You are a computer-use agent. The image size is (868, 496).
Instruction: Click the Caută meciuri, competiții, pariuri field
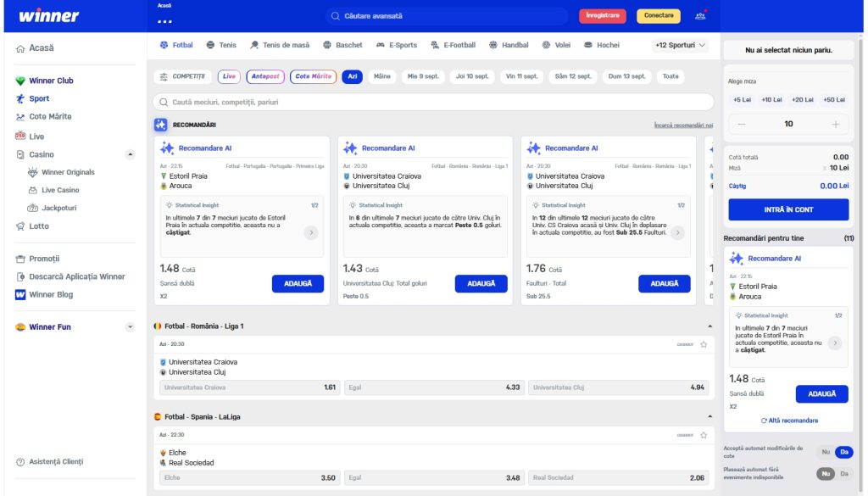433,102
